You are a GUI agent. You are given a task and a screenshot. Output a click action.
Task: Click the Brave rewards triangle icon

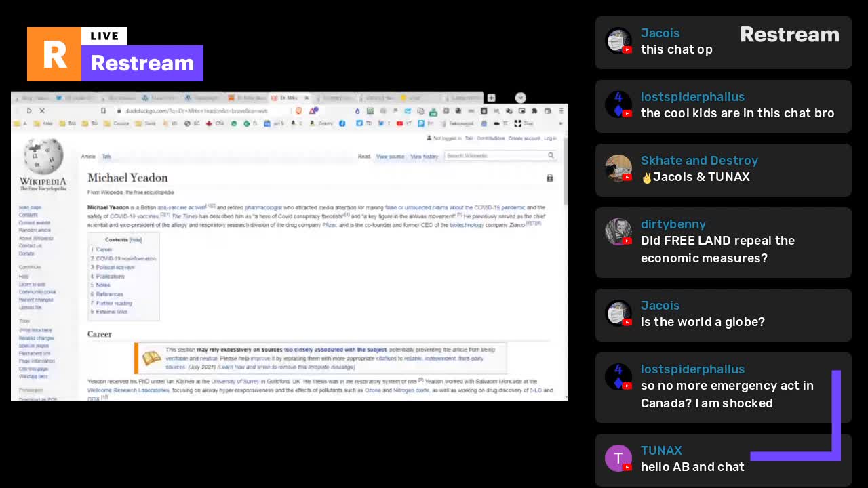tap(313, 110)
